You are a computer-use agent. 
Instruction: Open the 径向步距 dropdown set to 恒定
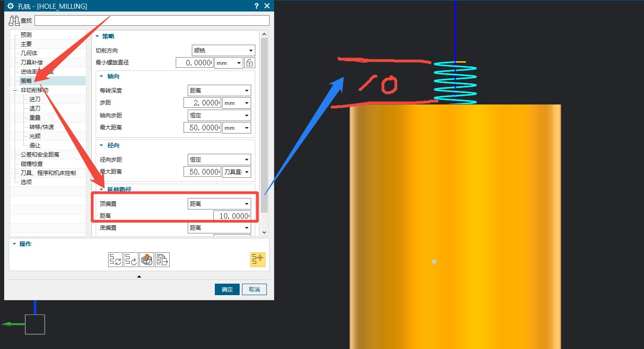click(219, 159)
